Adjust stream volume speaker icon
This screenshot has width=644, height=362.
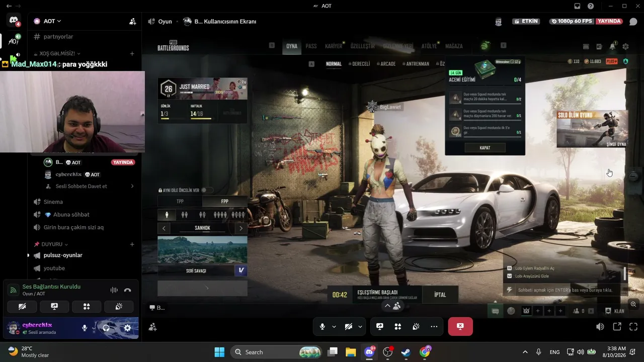[600, 327]
